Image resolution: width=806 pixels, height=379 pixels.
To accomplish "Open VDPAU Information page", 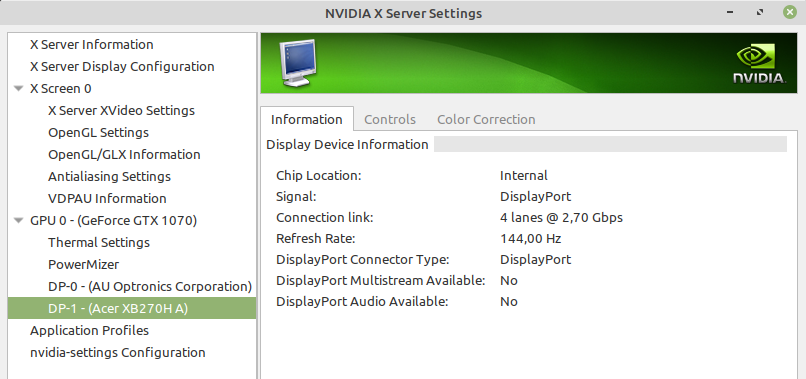I will point(107,198).
